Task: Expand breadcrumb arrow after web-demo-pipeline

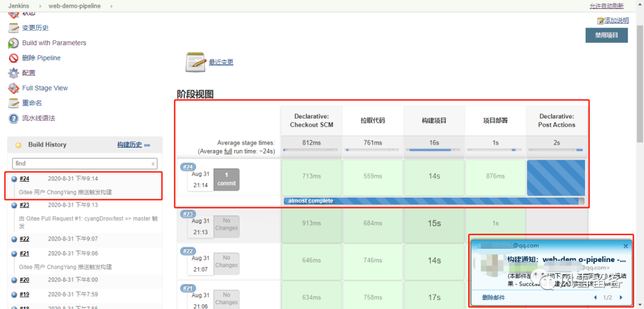Action: coord(112,6)
